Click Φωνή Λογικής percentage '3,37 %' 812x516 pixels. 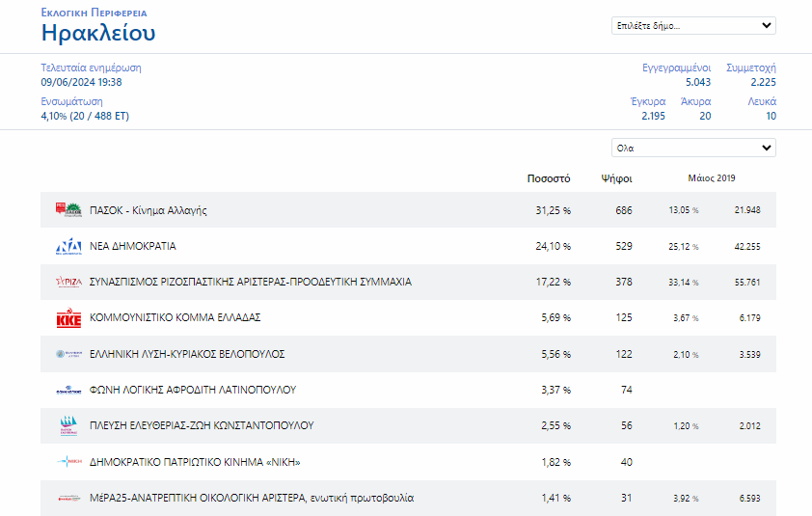point(556,390)
